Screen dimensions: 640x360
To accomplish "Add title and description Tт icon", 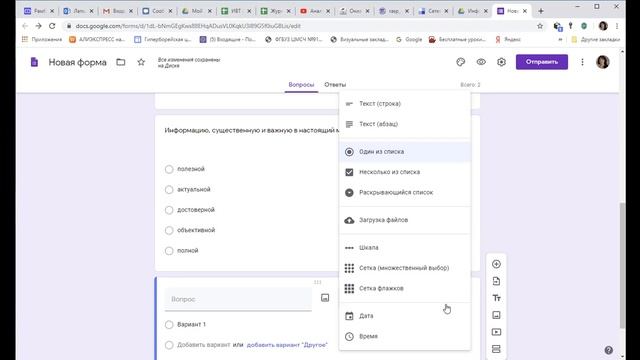I will pos(496,298).
